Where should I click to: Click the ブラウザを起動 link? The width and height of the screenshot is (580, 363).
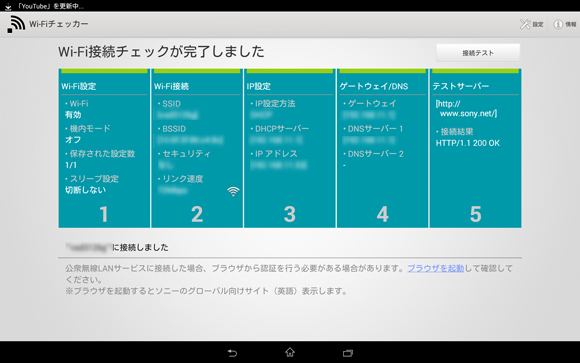click(435, 268)
